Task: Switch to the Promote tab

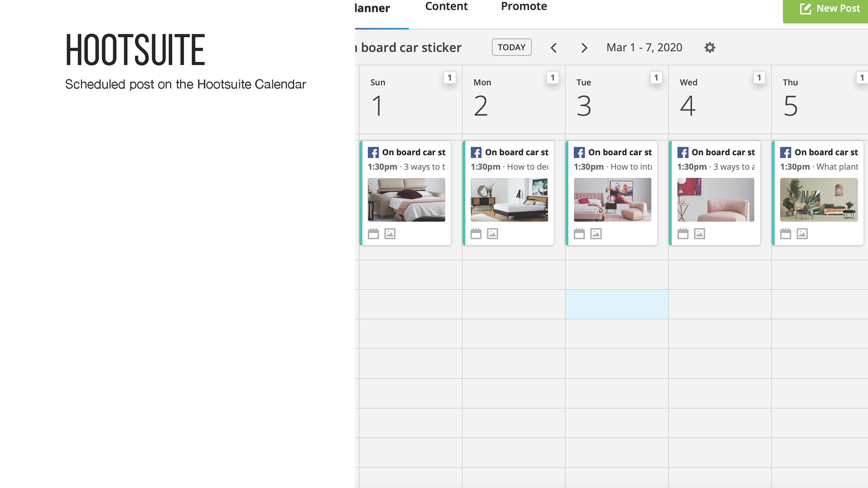Action: (x=524, y=7)
